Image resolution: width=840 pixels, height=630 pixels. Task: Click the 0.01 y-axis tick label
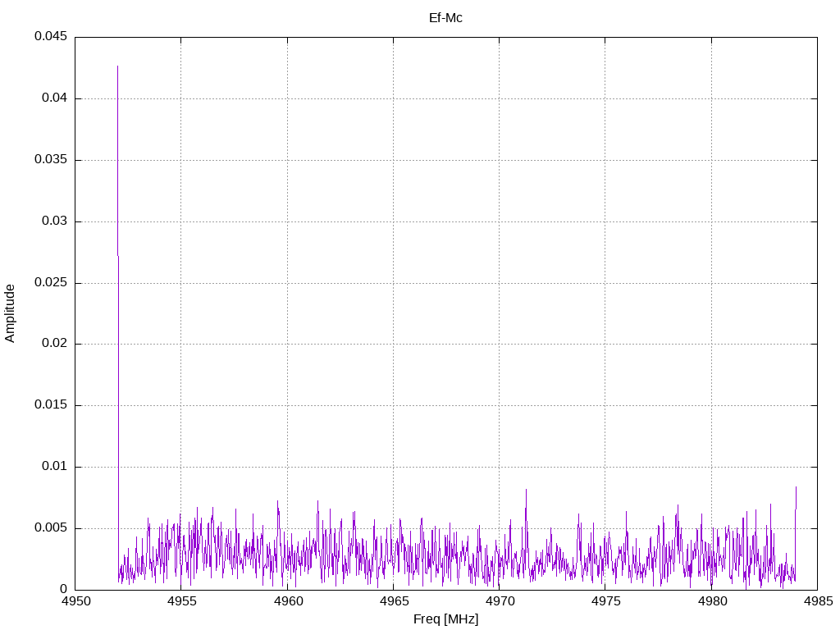[53, 467]
